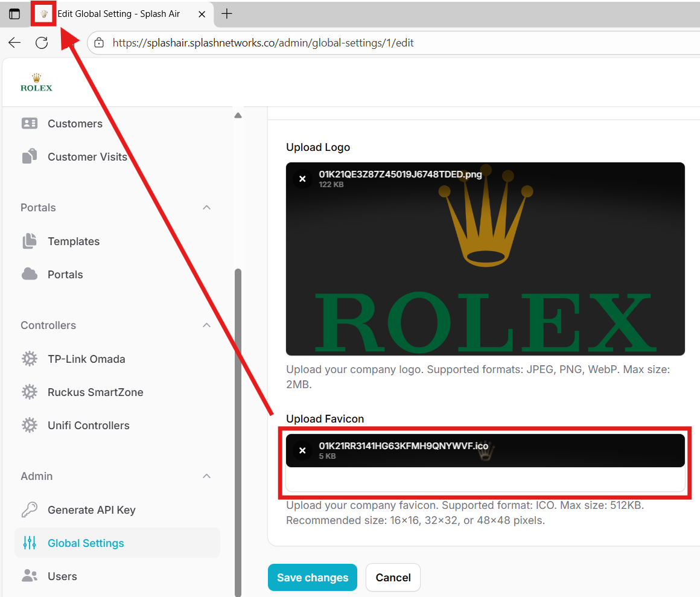Click the Global Settings sliders icon

click(29, 543)
